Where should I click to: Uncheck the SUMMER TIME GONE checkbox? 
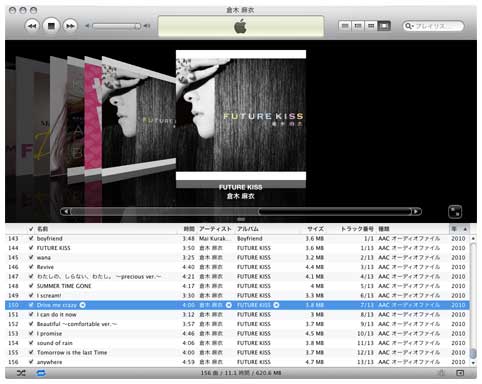click(31, 286)
